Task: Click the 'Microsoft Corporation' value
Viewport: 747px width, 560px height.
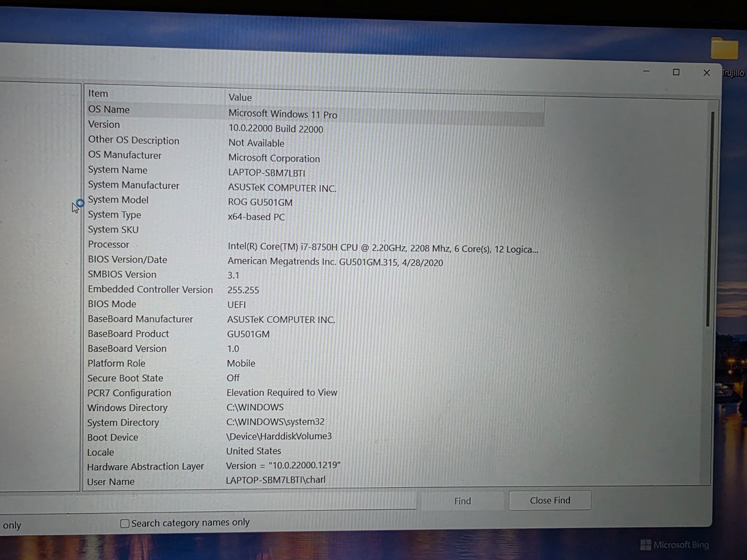Action: point(274,158)
